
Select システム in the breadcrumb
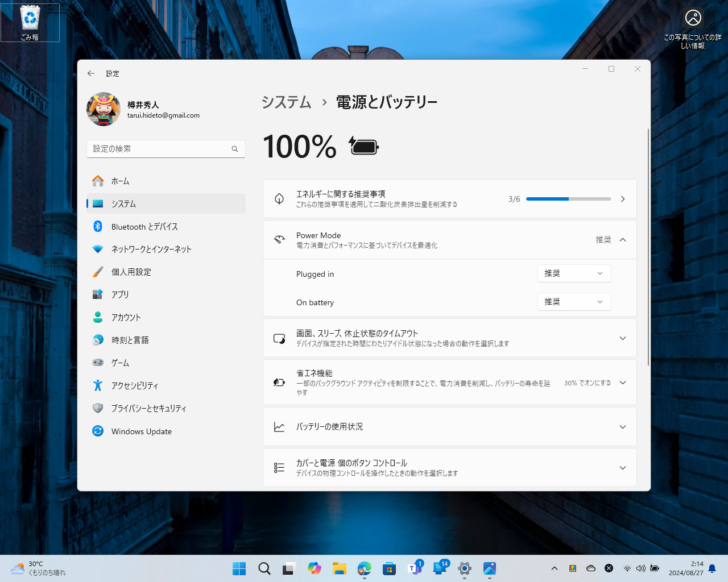point(286,103)
